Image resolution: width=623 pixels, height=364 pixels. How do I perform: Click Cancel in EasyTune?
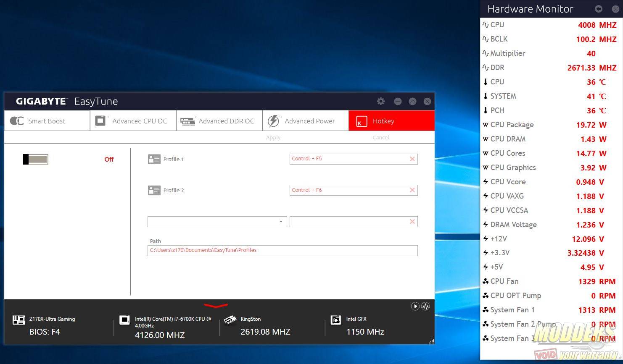coord(381,137)
